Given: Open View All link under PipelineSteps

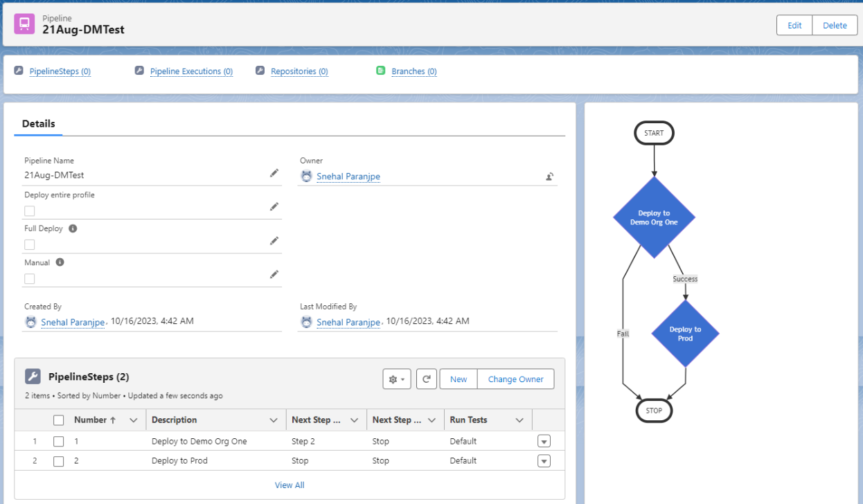Looking at the screenshot, I should coord(290,485).
